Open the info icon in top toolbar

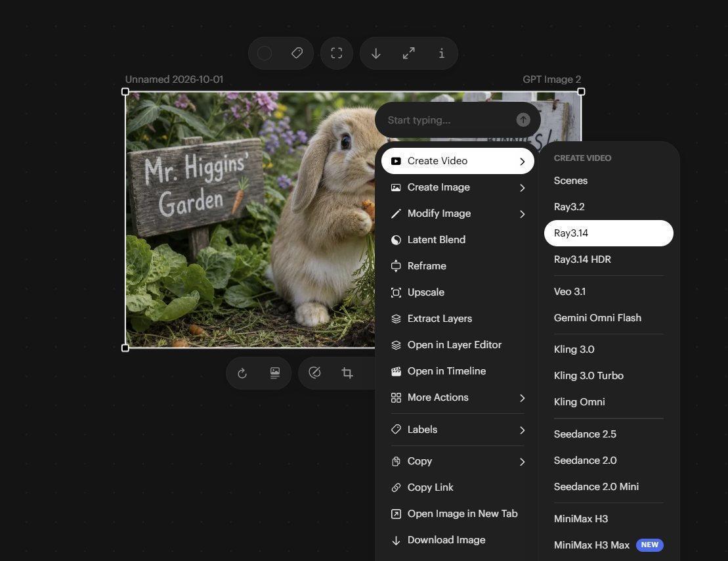pyautogui.click(x=442, y=53)
